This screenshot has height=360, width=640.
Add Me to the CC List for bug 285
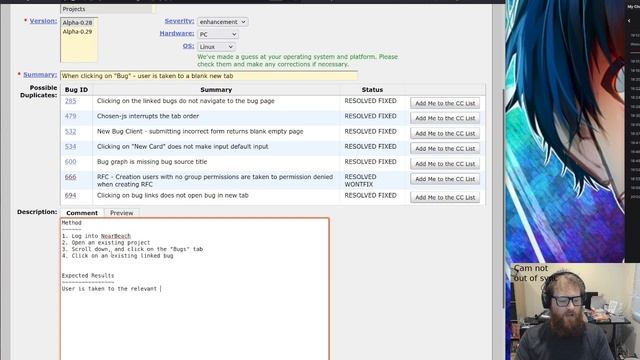click(445, 103)
